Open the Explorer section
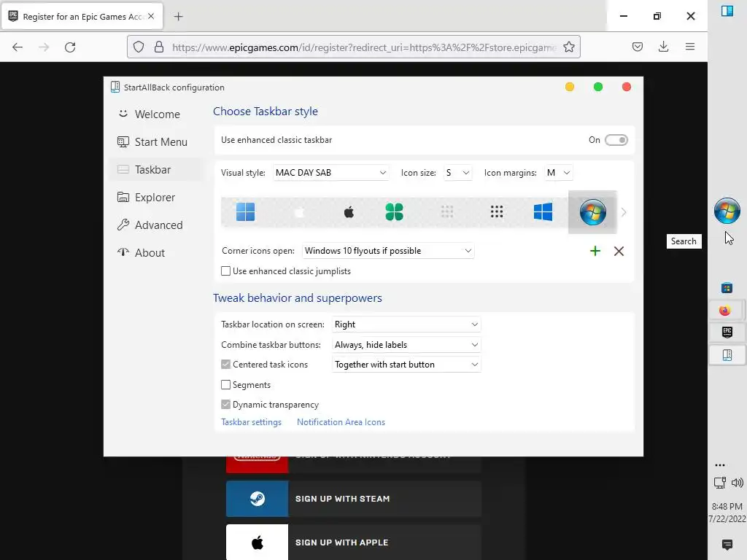747x560 pixels. click(x=155, y=197)
